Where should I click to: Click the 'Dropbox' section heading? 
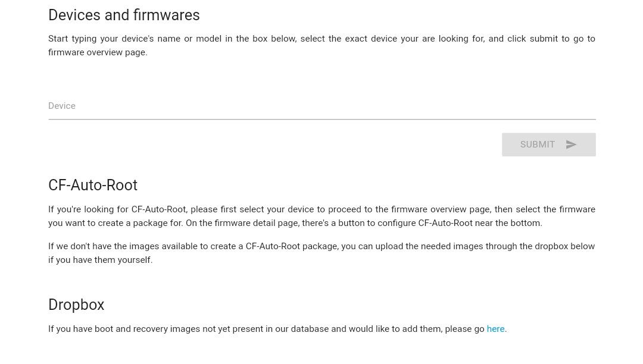coord(76,305)
